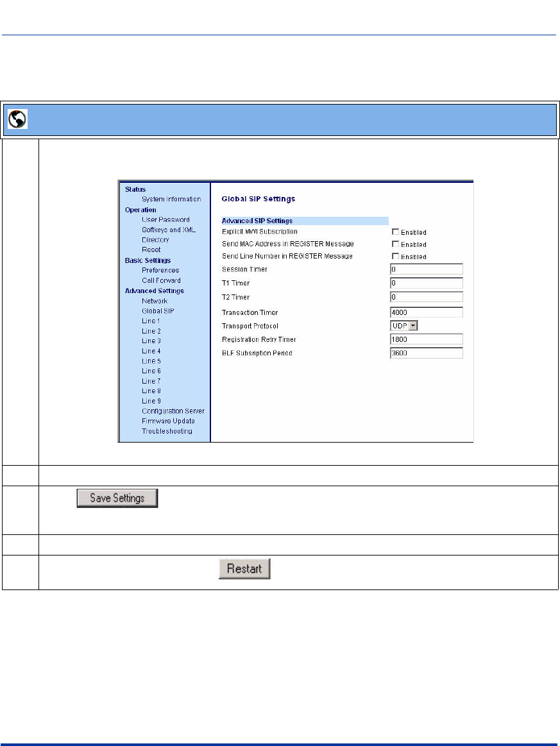560x746 pixels.
Task: Open Troubleshooting page
Action: click(x=167, y=432)
